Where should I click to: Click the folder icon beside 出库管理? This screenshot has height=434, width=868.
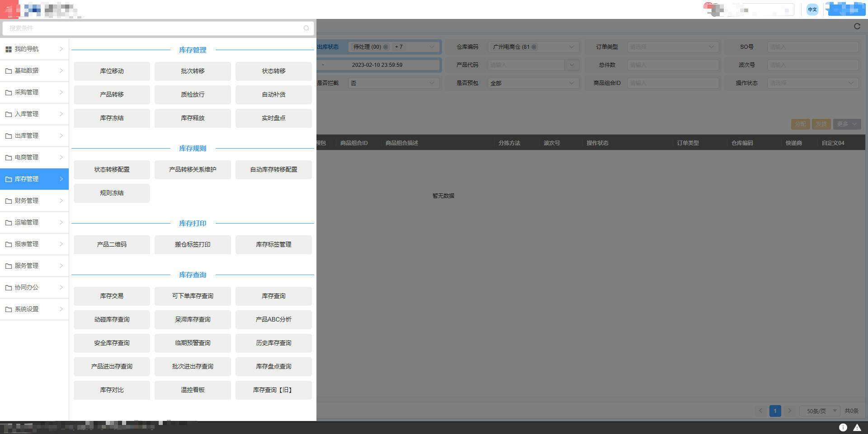9,136
